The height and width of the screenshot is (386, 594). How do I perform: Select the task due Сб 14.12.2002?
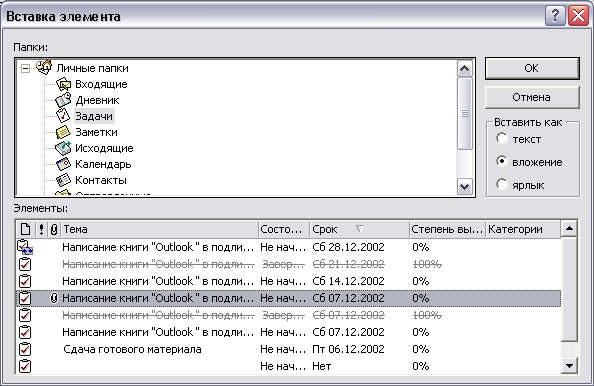(288, 281)
